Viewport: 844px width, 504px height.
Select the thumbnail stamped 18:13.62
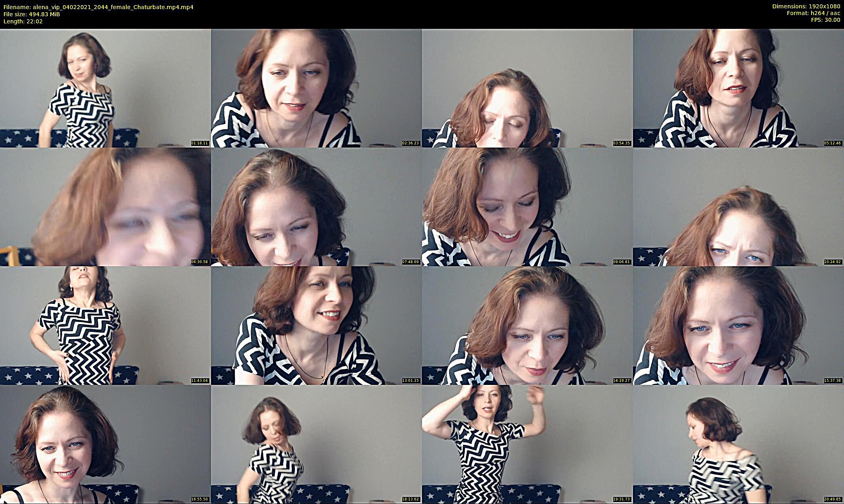pyautogui.click(x=316, y=444)
